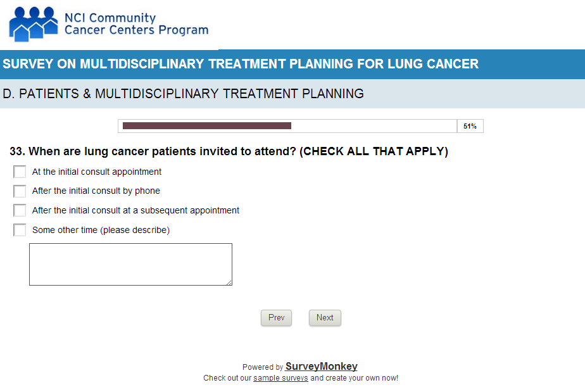Follow the 'sample surveys' link
This screenshot has width=585, height=392.
coord(280,378)
